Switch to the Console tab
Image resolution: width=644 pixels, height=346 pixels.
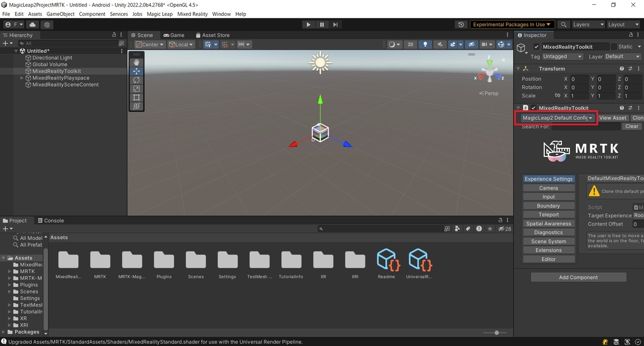[50, 220]
